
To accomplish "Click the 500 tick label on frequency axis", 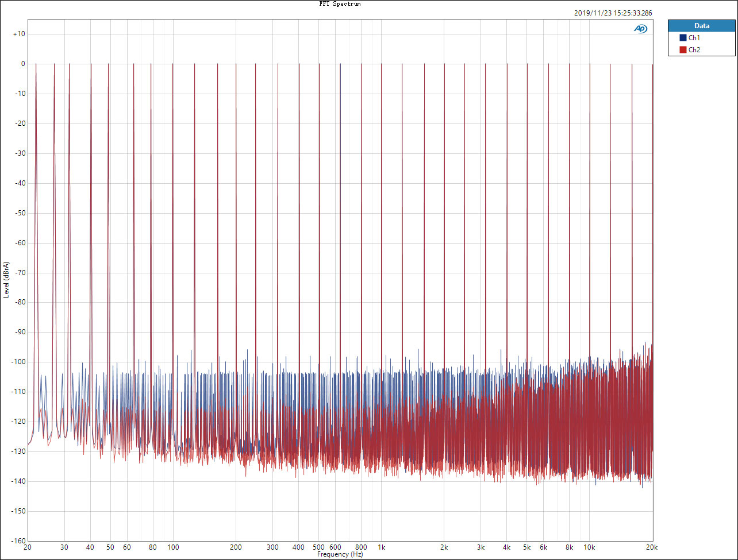I will (x=318, y=547).
